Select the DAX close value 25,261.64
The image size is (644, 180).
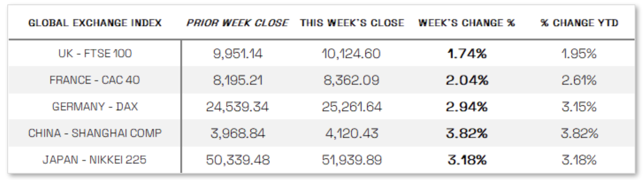click(352, 107)
